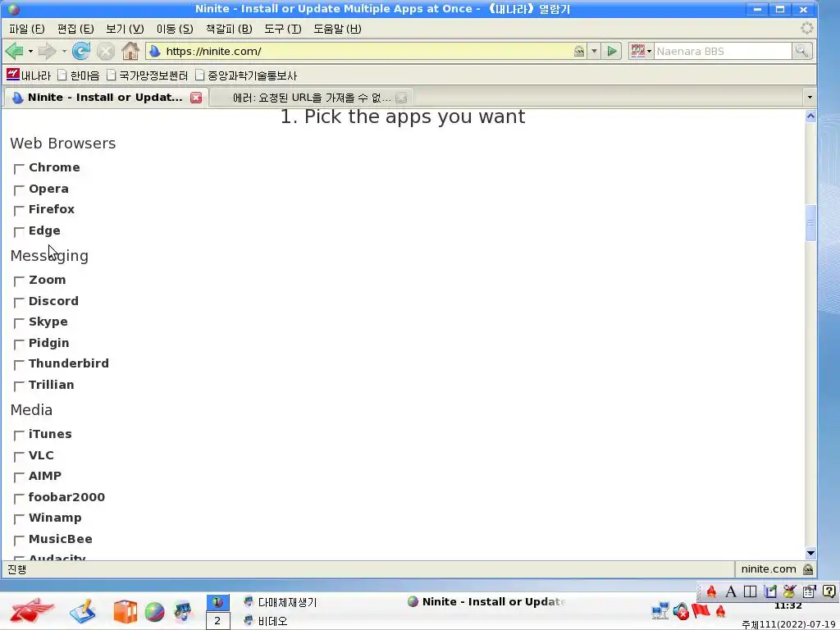Enable the Winamp checkbox

tap(19, 519)
